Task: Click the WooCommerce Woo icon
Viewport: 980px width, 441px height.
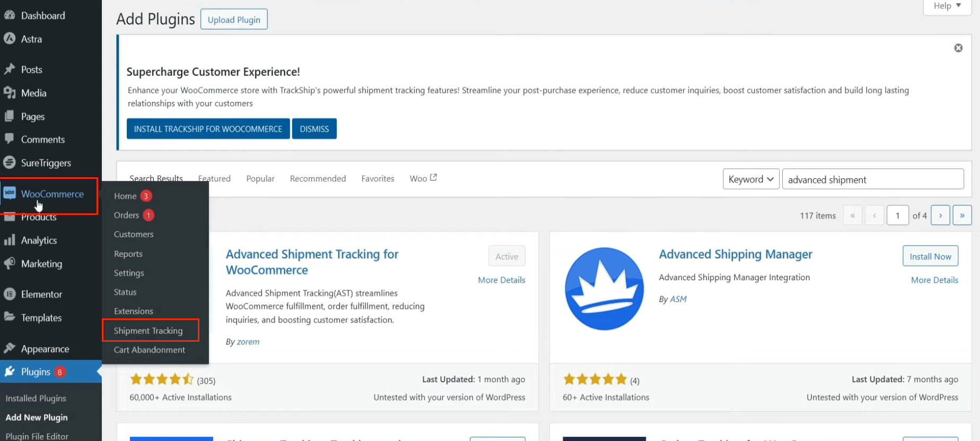Action: click(10, 193)
